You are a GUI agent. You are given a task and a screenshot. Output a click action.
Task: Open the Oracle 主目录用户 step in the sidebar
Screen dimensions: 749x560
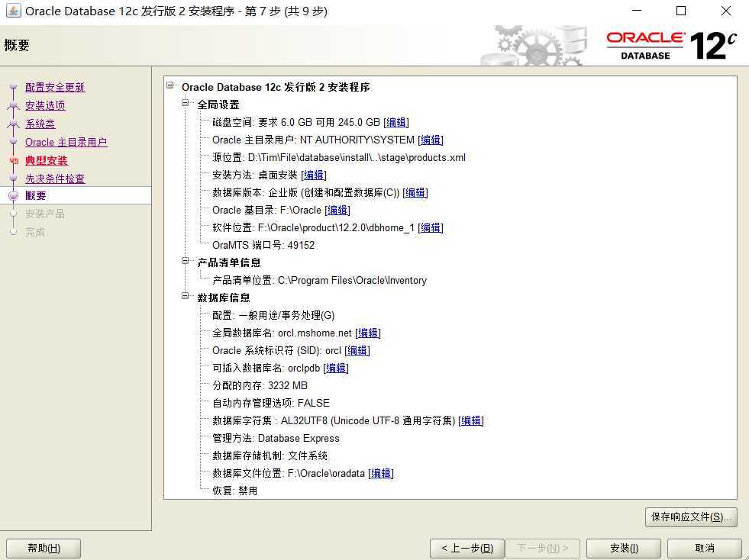tap(66, 142)
